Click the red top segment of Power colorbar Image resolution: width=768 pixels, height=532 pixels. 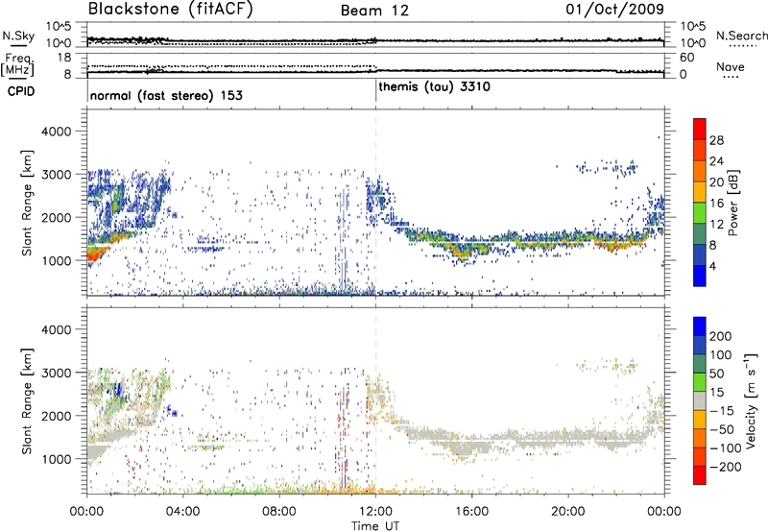700,130
